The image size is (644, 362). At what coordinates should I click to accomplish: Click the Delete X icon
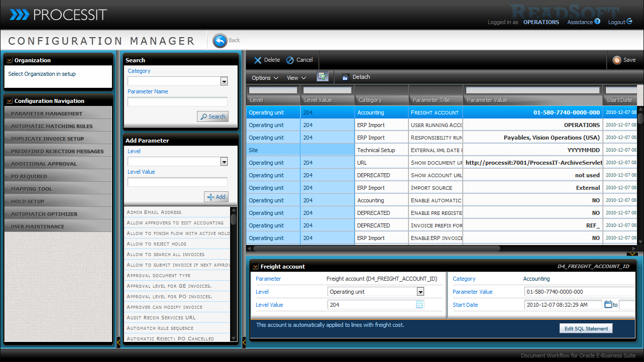point(258,60)
